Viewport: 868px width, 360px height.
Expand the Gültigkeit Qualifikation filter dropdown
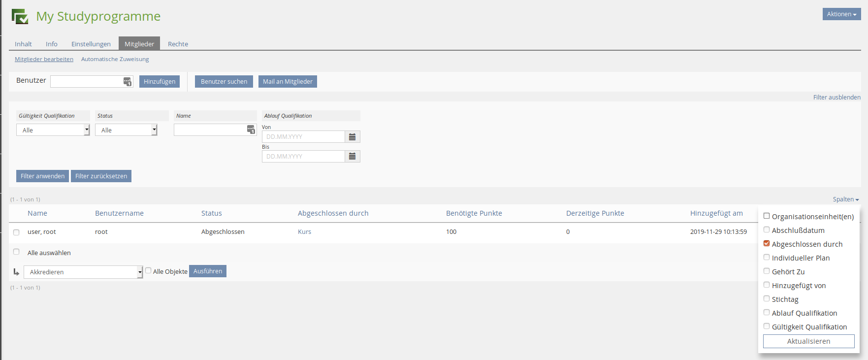[x=53, y=130]
